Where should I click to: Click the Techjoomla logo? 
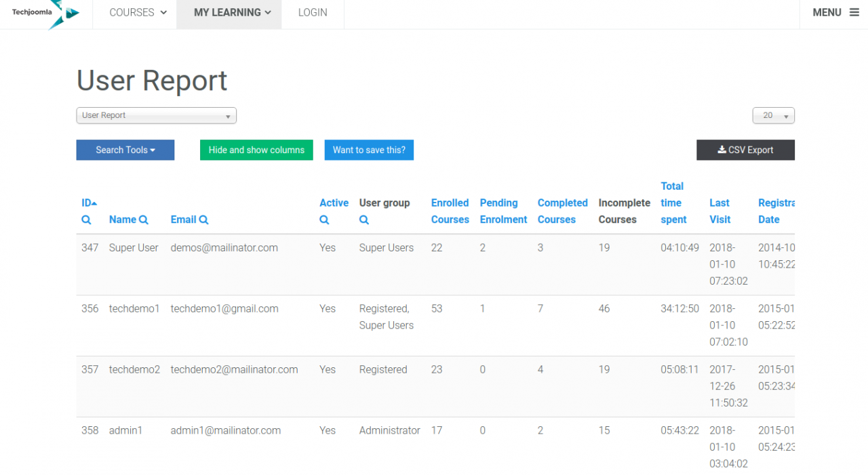45,14
